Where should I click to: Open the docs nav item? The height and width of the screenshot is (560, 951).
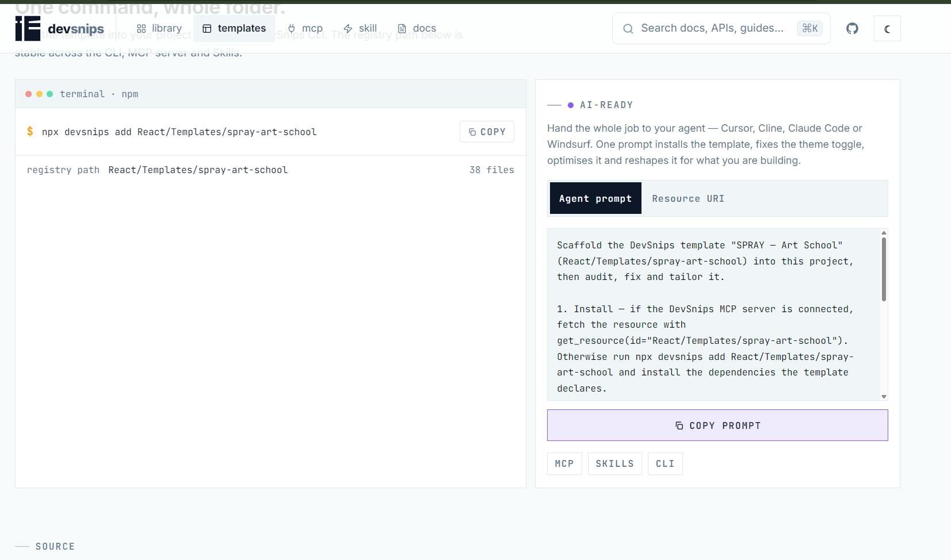coord(417,28)
